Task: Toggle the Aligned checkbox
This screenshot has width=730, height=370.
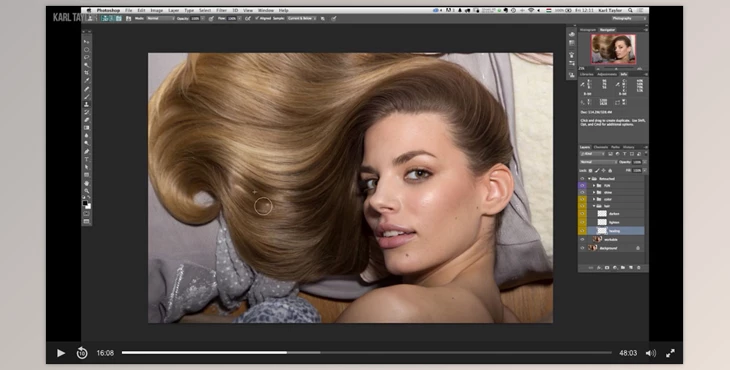Action: click(257, 19)
